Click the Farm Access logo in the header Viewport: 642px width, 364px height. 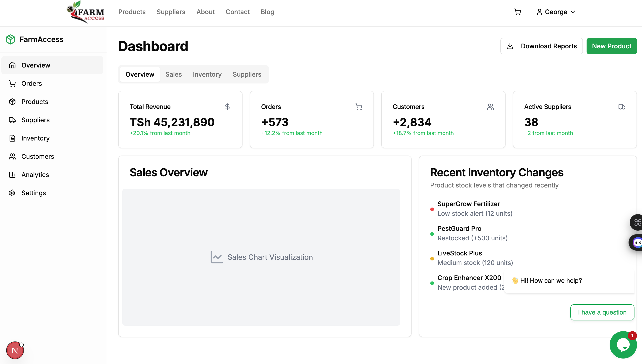point(86,12)
